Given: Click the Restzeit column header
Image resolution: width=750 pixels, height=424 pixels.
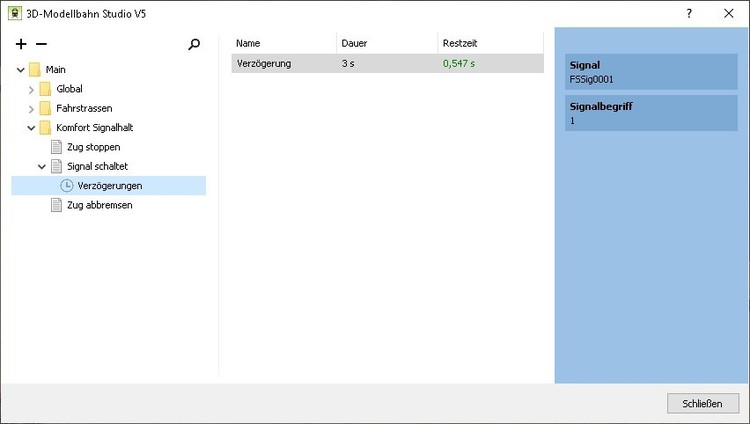Looking at the screenshot, I should 491,43.
